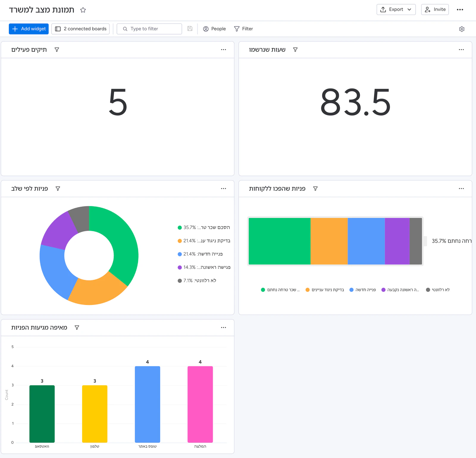The height and width of the screenshot is (458, 476).
Task: Click the dark green וואטסאפ bar
Action: click(42, 414)
